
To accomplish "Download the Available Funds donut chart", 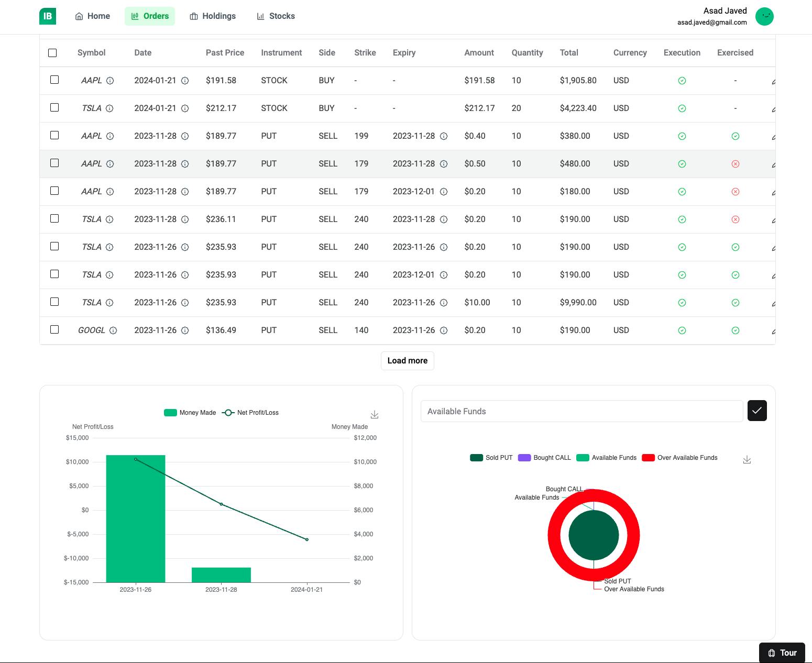I will [747, 460].
